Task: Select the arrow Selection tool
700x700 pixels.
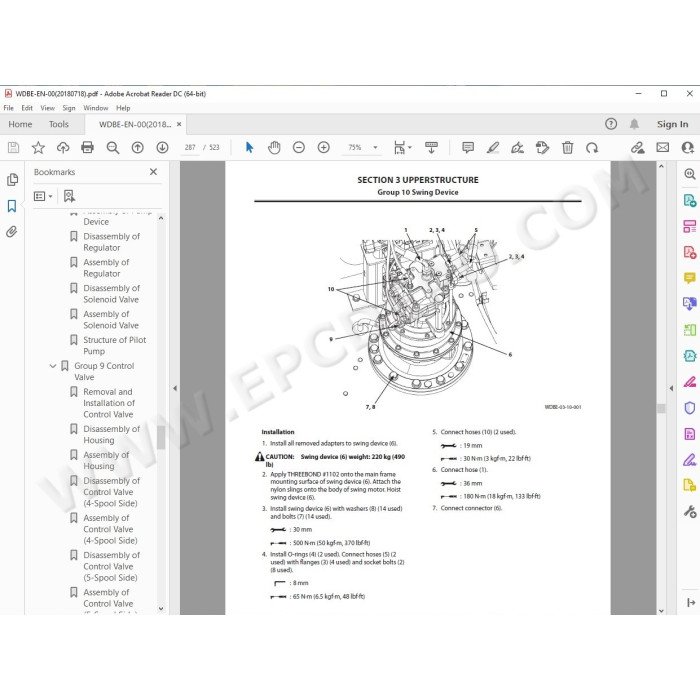Action: (250, 147)
